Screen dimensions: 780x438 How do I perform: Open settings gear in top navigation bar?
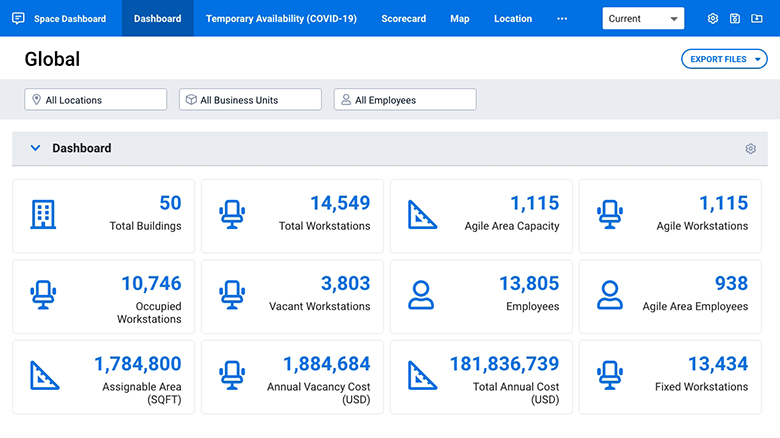(713, 18)
